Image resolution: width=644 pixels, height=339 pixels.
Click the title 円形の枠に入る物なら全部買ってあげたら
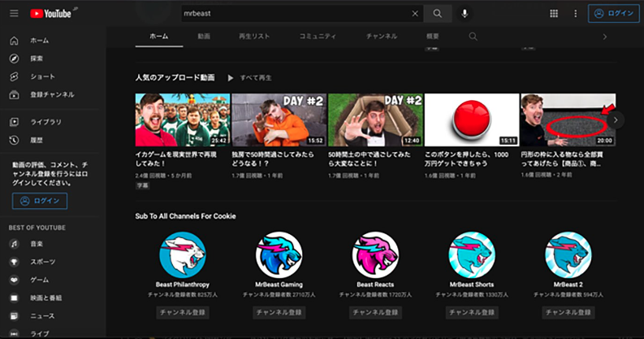(x=562, y=159)
